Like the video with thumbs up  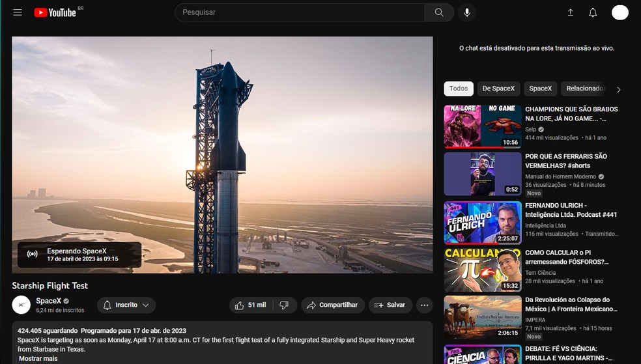pyautogui.click(x=251, y=305)
